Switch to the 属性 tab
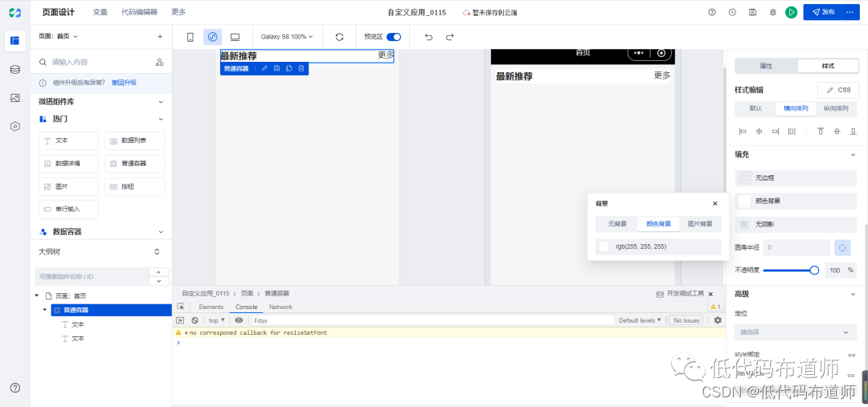Image resolution: width=868 pixels, height=407 pixels. [766, 66]
